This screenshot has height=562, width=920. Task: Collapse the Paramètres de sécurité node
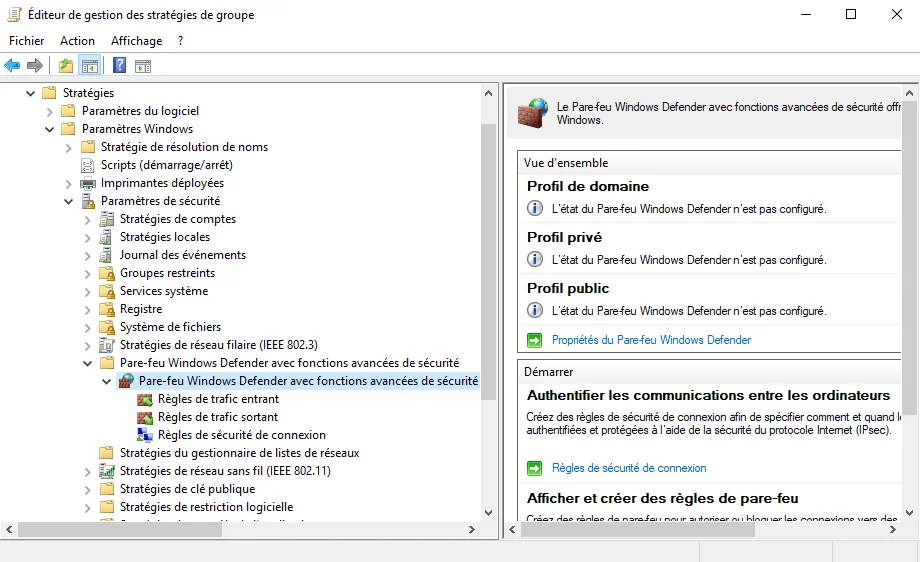(68, 201)
